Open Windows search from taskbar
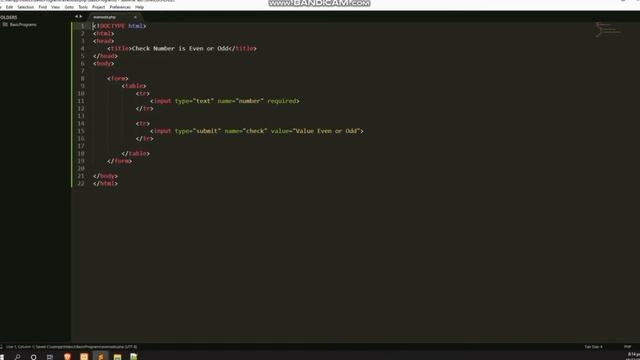 pyautogui.click(x=18, y=357)
